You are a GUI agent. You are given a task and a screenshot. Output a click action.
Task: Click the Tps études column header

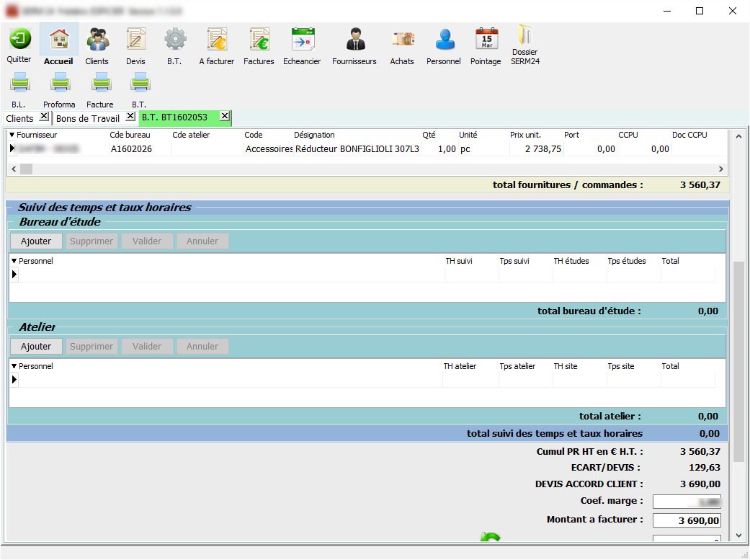coord(627,261)
